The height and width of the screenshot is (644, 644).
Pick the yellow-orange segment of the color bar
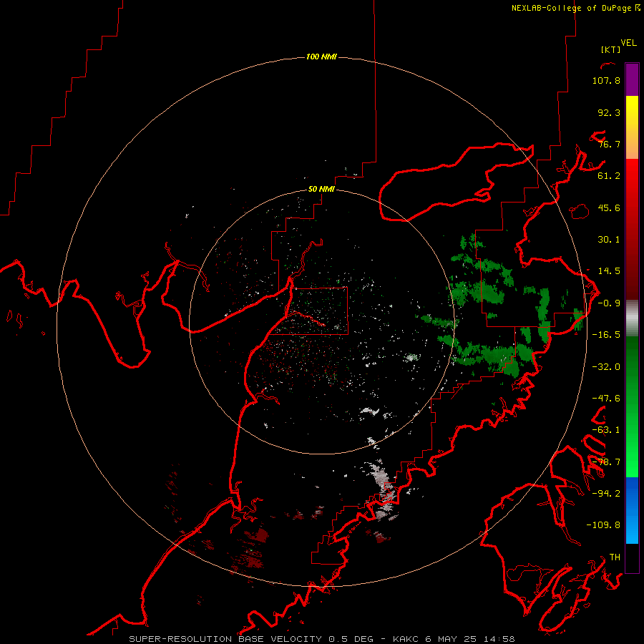tap(632, 127)
